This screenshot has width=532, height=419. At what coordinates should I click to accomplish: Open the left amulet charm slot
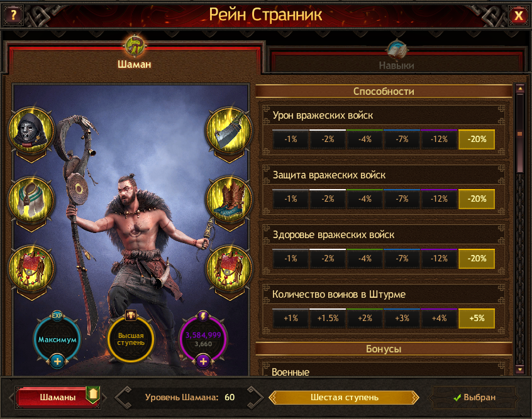[x=31, y=268]
